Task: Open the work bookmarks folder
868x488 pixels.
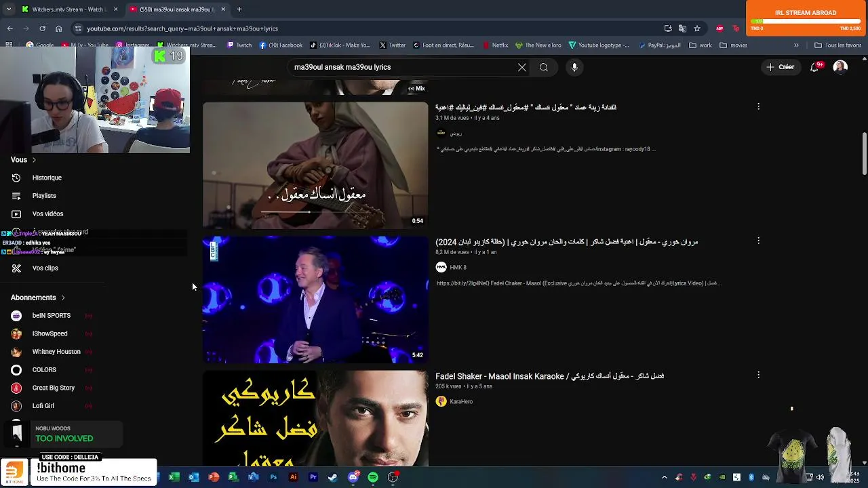Action: [x=701, y=45]
